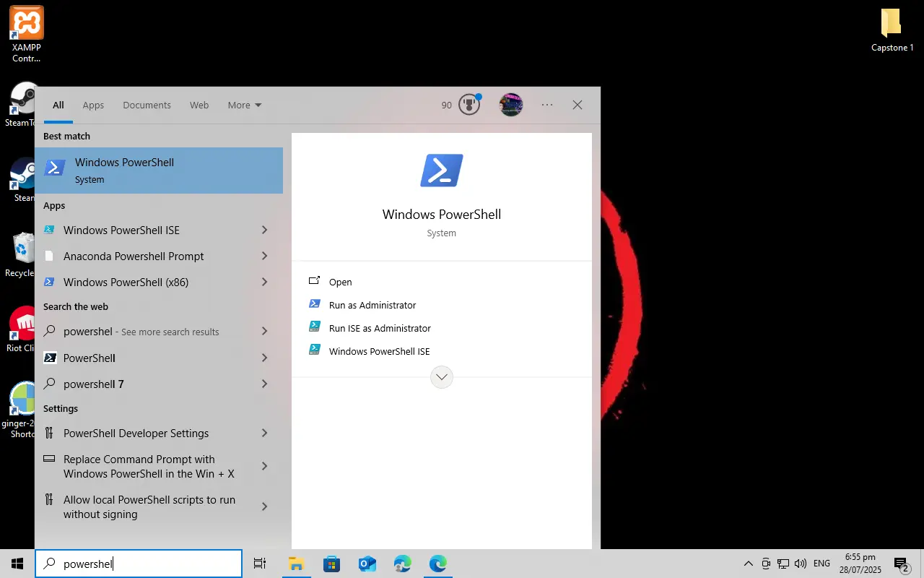
Task: Search web for 'powershel' see more results
Action: click(x=141, y=331)
